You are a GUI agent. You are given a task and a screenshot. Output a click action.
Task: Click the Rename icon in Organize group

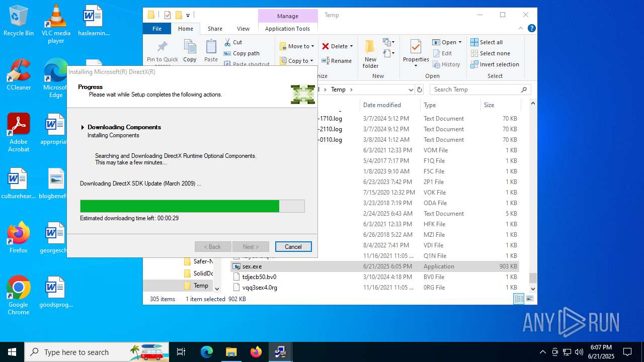click(x=326, y=61)
